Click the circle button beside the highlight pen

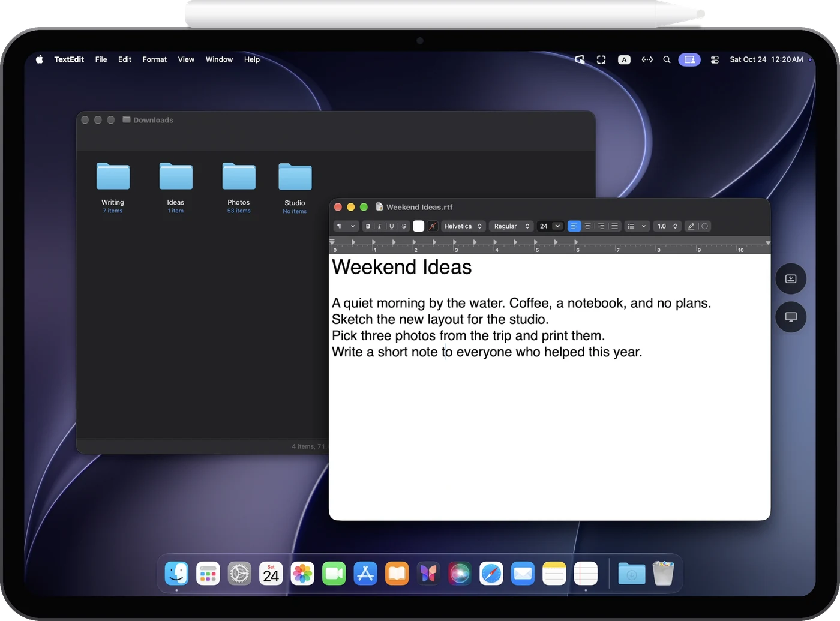pos(705,226)
